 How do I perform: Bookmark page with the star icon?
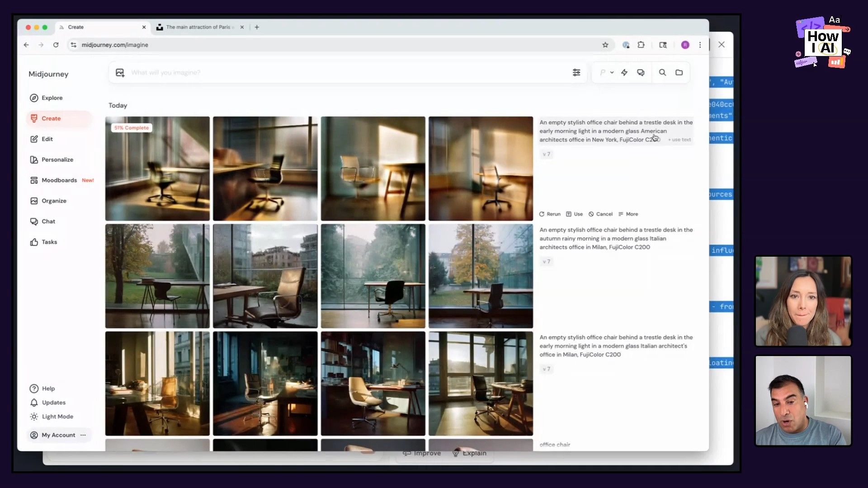click(605, 45)
